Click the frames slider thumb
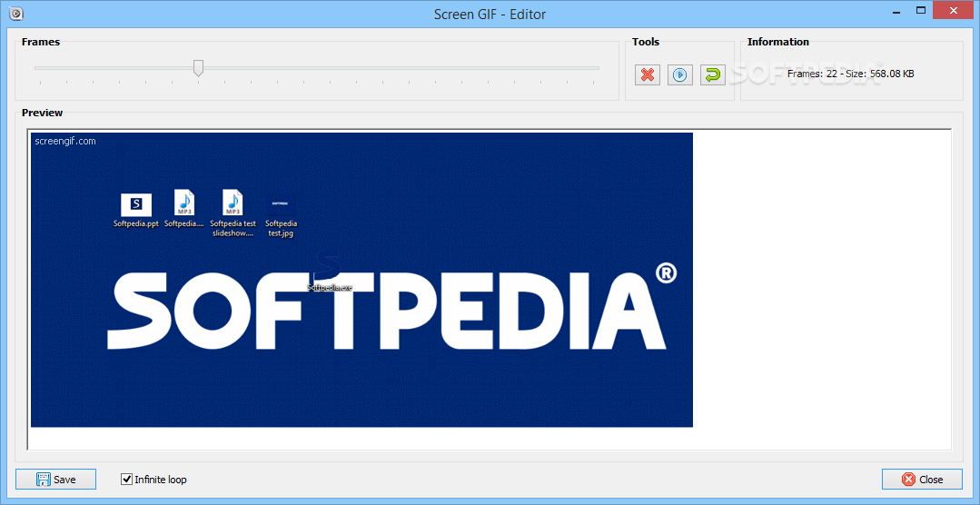The width and height of the screenshot is (980, 505). pyautogui.click(x=198, y=68)
